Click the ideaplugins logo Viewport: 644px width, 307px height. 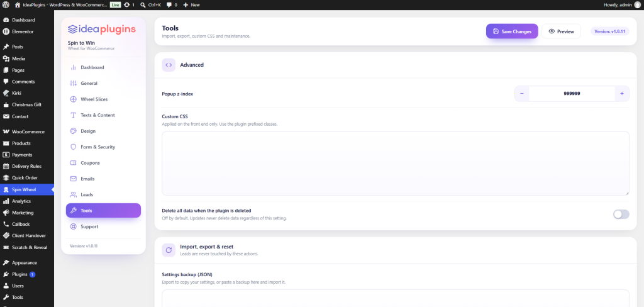pos(101,29)
